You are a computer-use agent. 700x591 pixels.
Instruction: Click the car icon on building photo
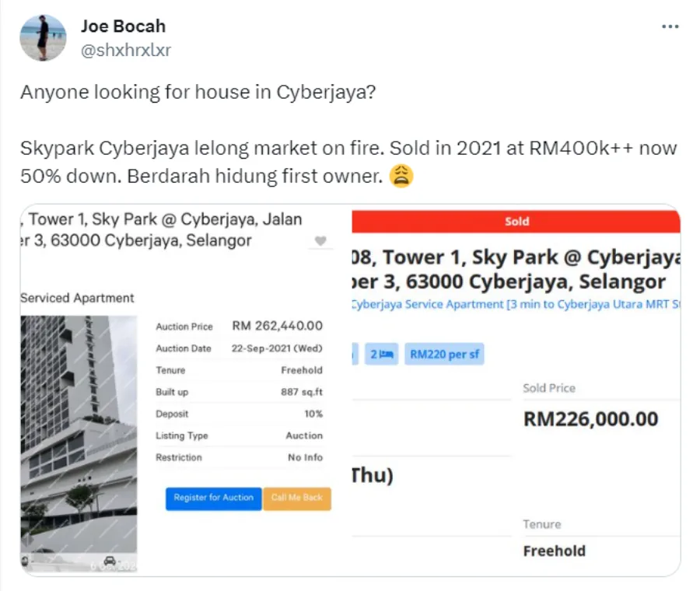(110, 561)
